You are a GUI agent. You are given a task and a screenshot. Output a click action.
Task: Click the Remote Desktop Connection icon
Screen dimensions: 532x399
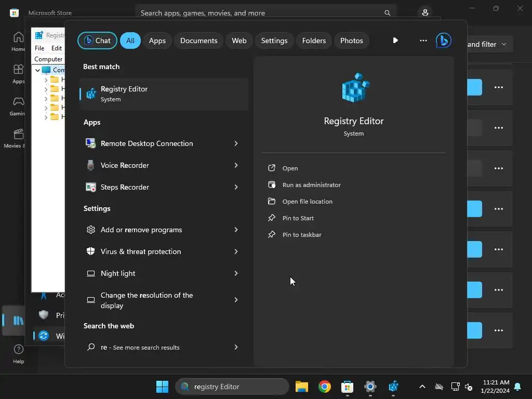point(90,143)
